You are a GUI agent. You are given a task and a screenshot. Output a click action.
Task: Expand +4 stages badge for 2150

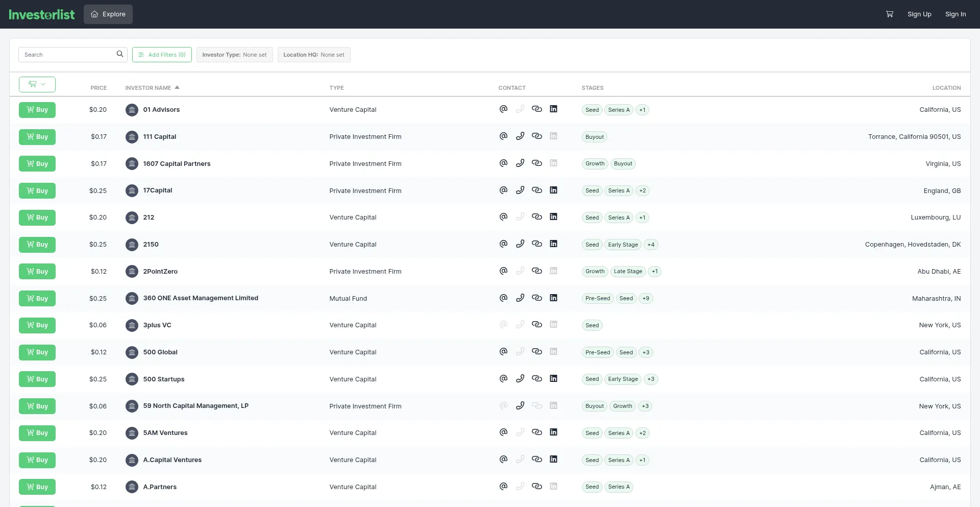(650, 245)
